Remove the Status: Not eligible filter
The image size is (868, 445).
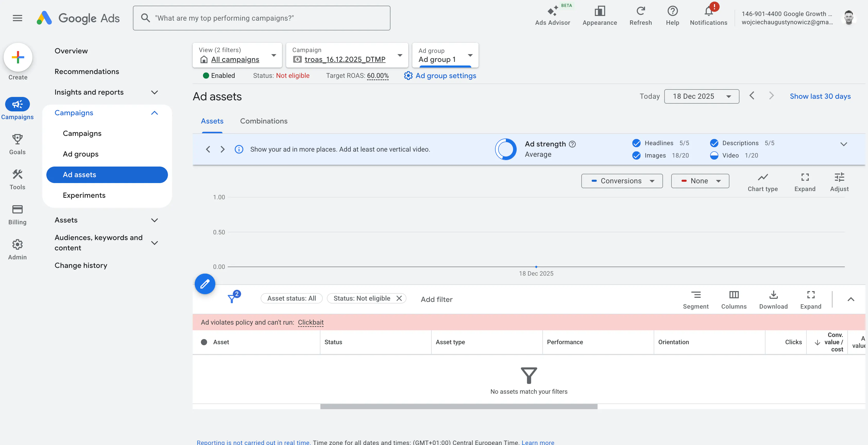(399, 298)
